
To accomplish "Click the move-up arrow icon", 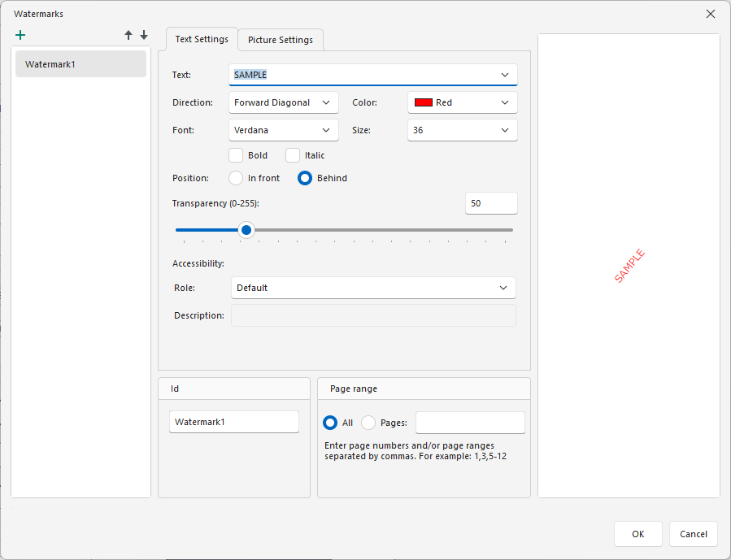I will (x=128, y=35).
